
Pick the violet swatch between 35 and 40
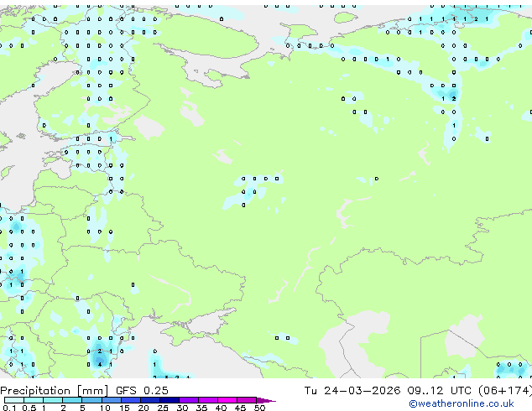207,400
